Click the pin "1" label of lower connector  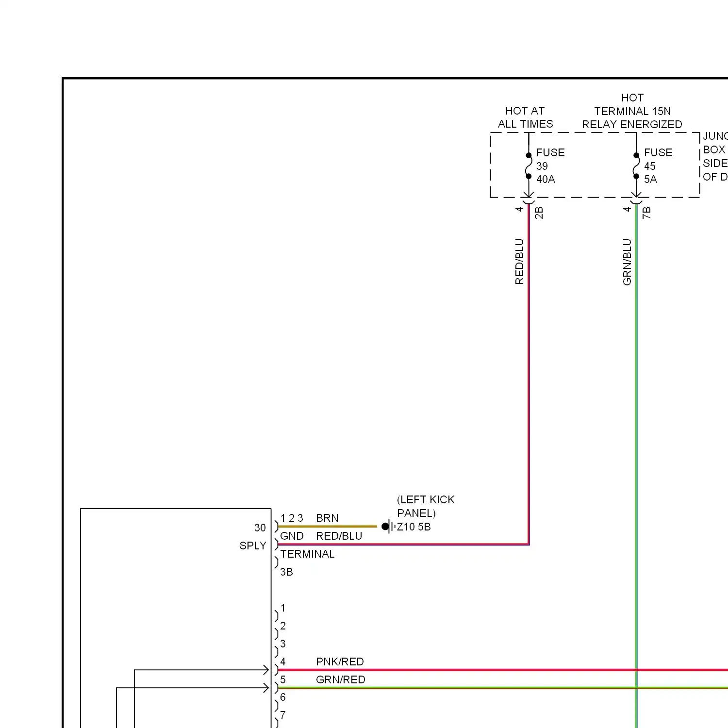click(283, 608)
